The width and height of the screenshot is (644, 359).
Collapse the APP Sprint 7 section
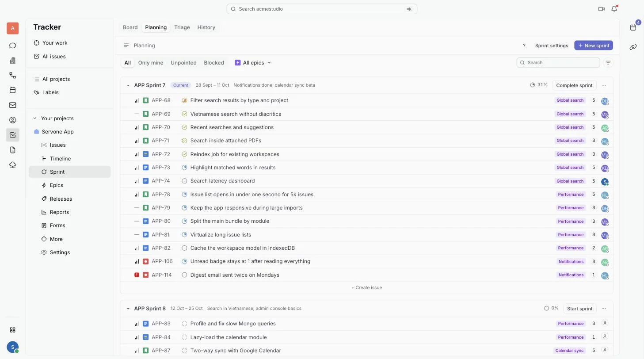128,85
